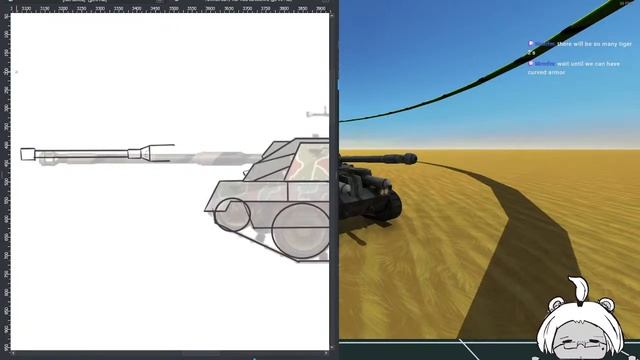Screen dimensions: 640x360
Task: Click the blue username before 'wait until we can have'
Action: tap(544, 64)
